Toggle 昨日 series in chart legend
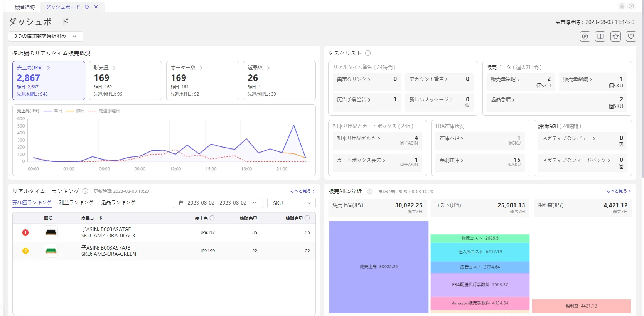644x316 pixels. click(x=75, y=111)
